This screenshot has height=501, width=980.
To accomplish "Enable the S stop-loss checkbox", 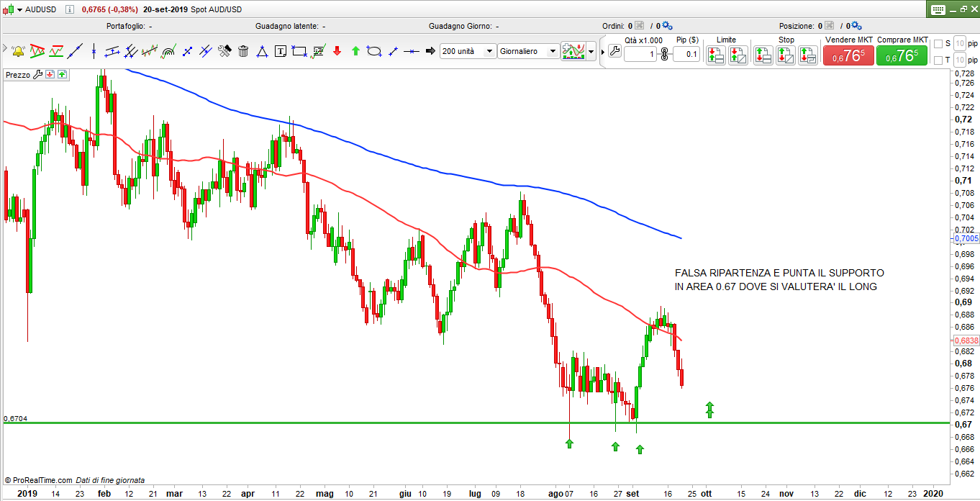I will (938, 44).
